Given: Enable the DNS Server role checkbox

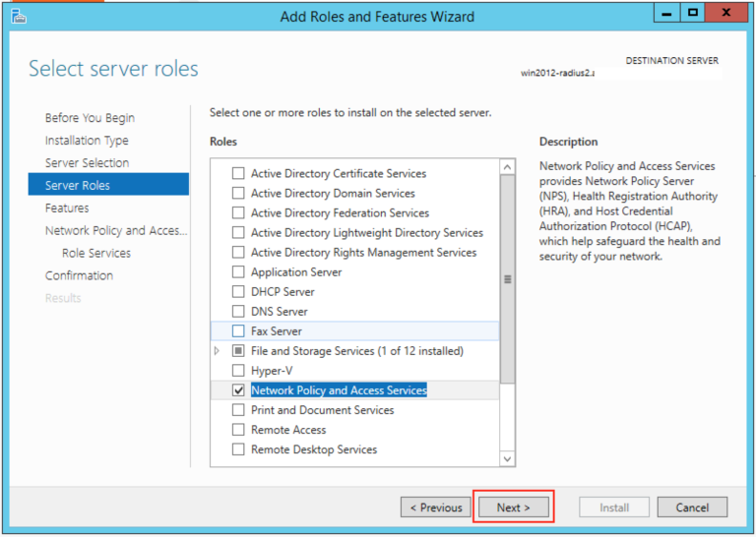Looking at the screenshot, I should coord(238,312).
